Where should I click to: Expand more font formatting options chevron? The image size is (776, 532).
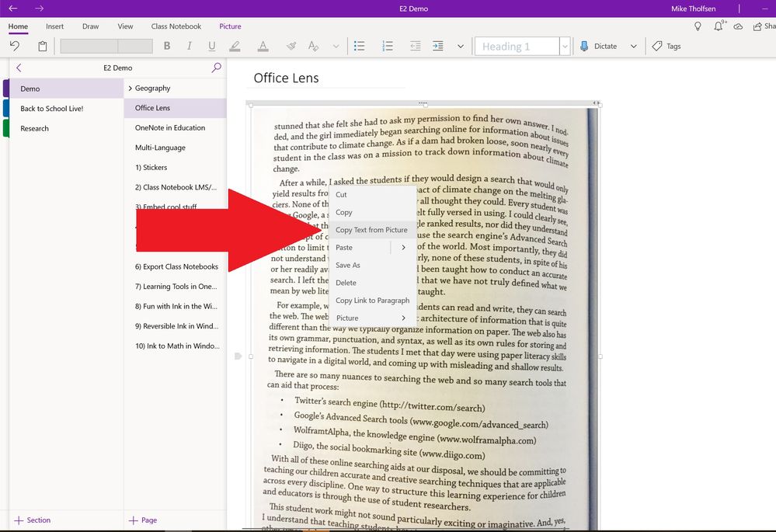(x=336, y=46)
